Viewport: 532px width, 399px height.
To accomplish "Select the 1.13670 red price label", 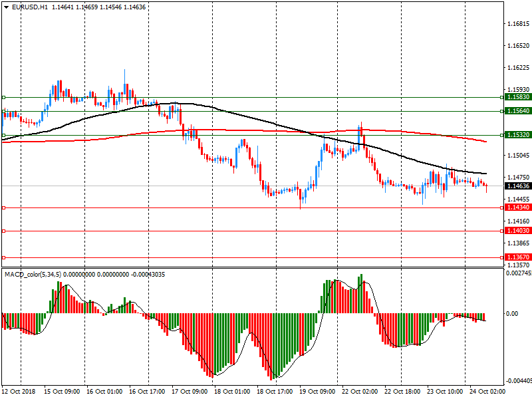I will [517, 257].
